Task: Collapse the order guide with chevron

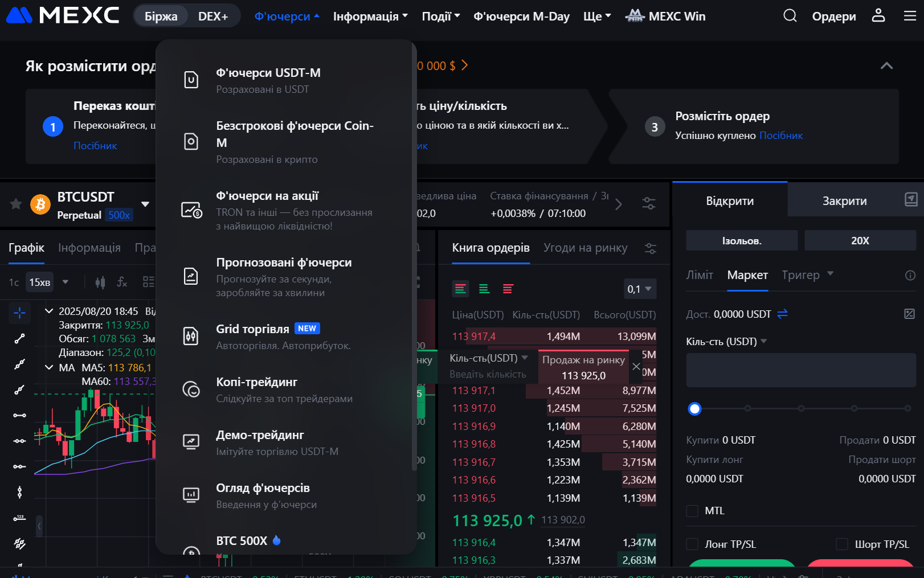Action: coord(886,65)
